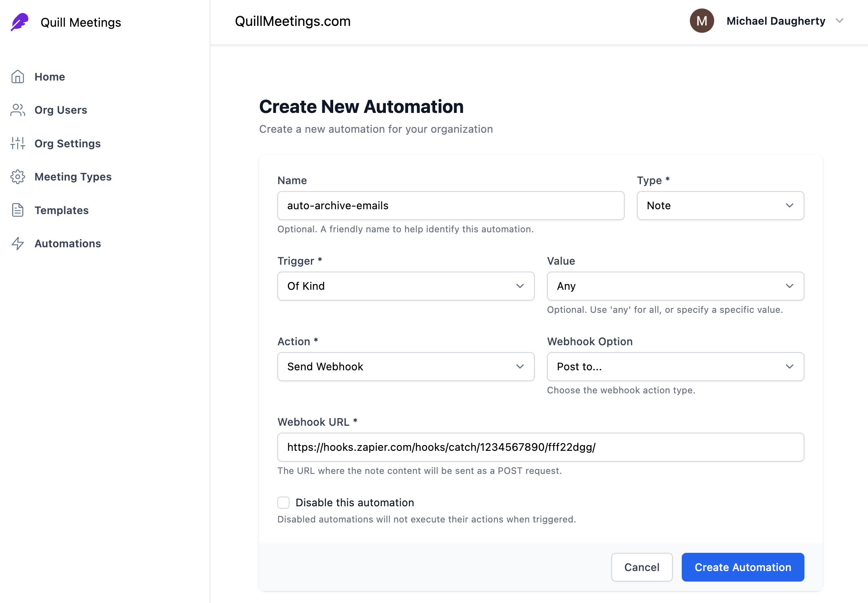
Task: Select the Templates document icon
Action: point(17,210)
